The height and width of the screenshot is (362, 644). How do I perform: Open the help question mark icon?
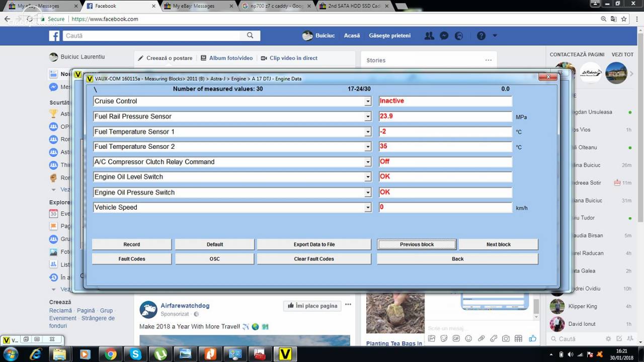[481, 36]
